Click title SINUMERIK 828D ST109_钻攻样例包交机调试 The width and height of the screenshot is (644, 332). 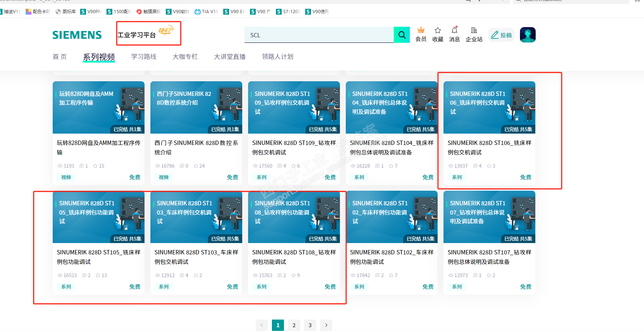(x=294, y=148)
